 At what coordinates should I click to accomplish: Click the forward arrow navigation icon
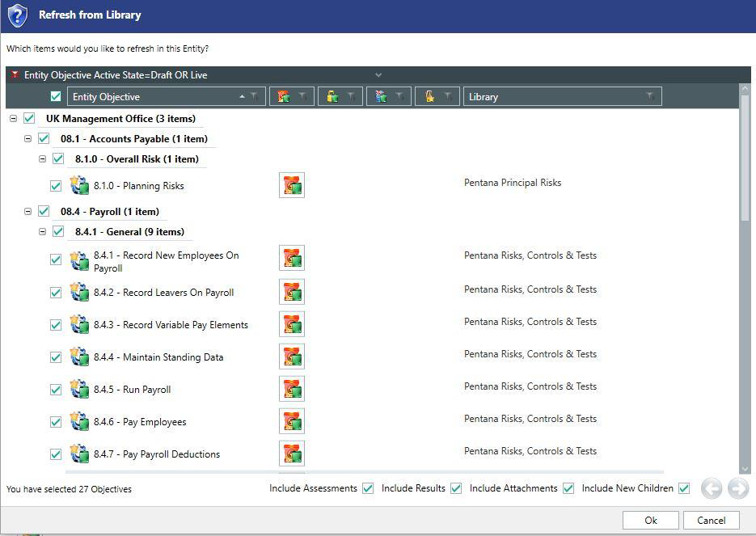click(738, 488)
